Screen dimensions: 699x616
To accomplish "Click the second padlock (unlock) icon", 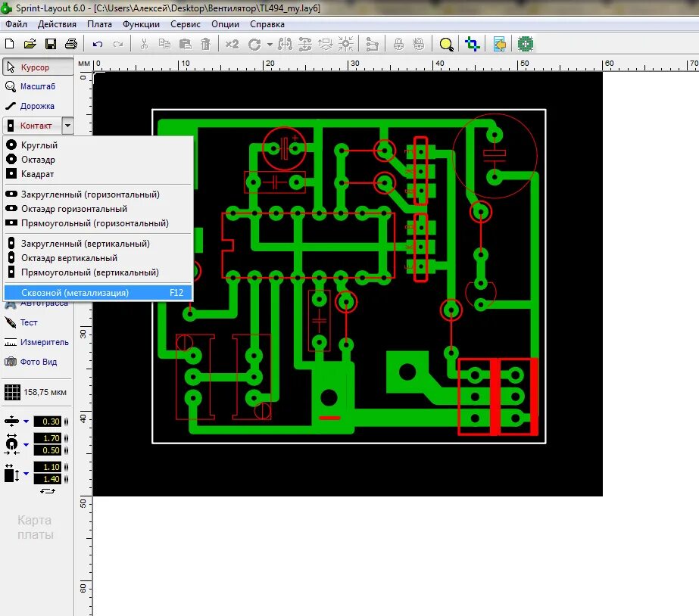I will [418, 44].
